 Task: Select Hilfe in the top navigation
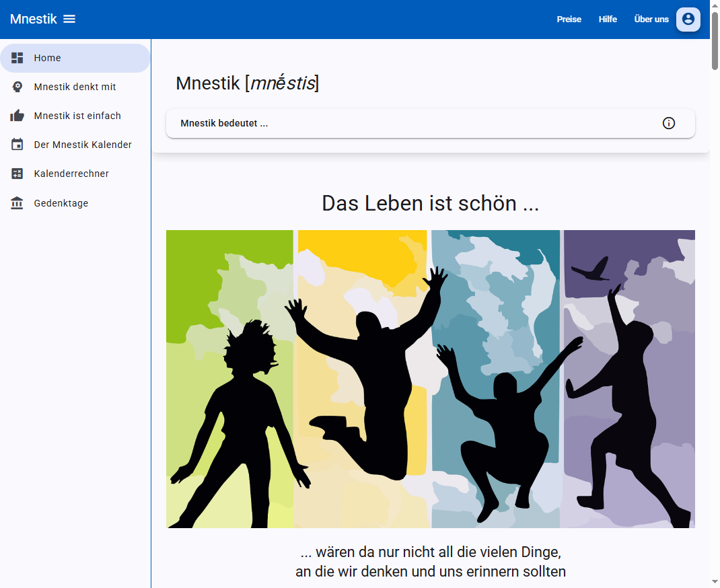click(x=608, y=19)
